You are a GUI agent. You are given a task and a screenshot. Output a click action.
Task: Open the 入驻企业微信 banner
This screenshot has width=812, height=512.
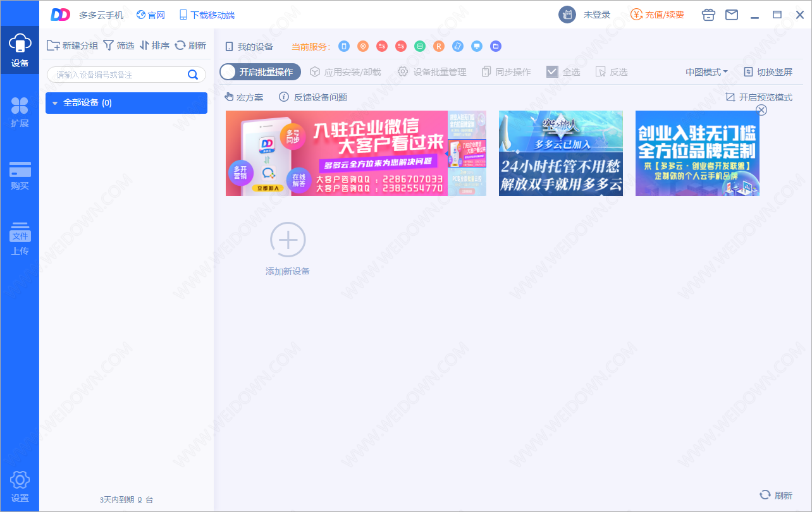336,153
